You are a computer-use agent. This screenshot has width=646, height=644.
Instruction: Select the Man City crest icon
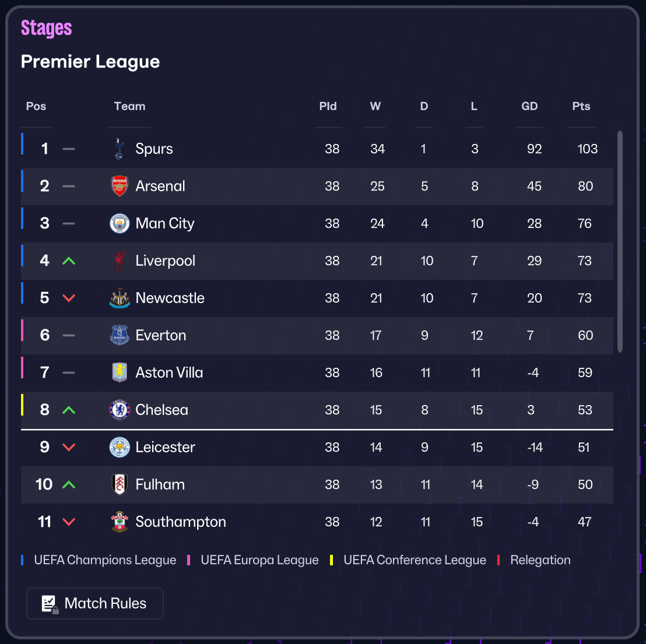pos(120,223)
